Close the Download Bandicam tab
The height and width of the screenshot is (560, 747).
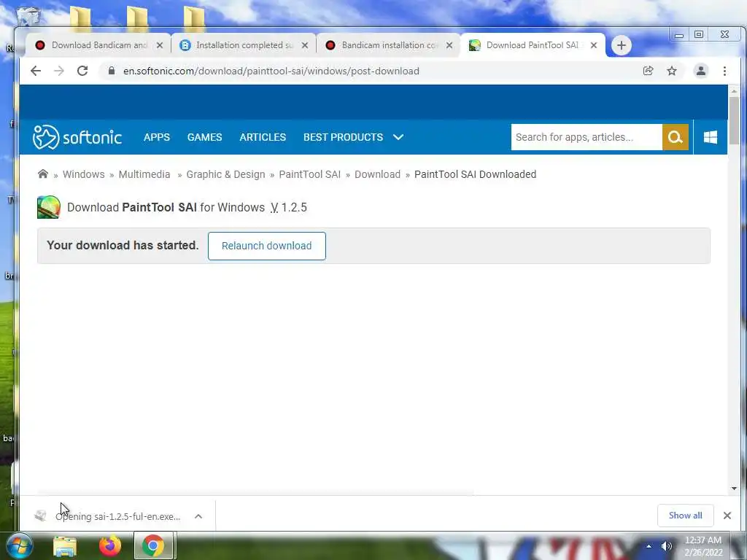160,45
